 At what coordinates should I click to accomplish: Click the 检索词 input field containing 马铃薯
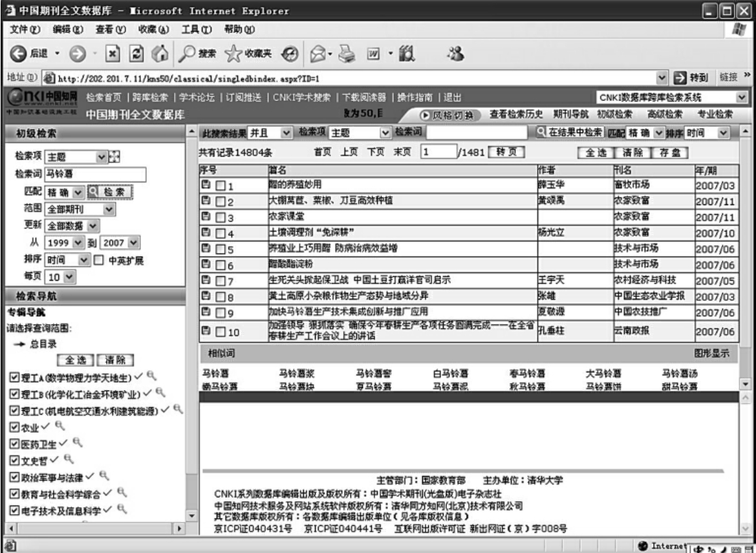click(96, 174)
